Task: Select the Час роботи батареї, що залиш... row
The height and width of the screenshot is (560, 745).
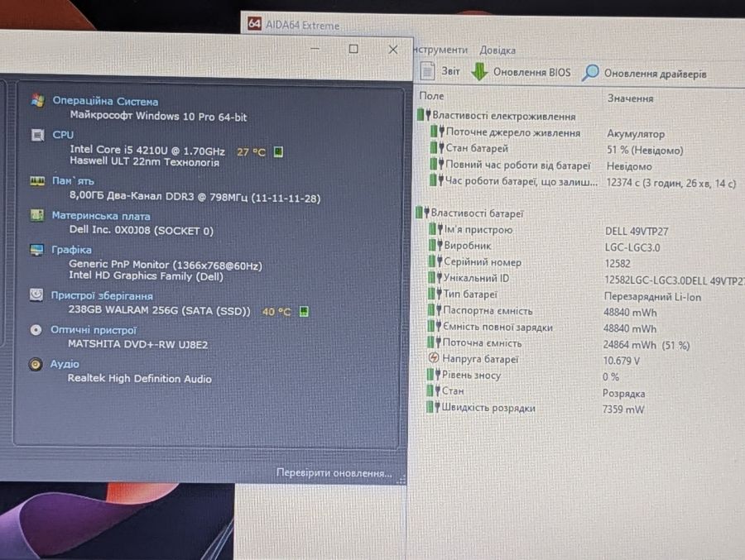Action: click(x=584, y=181)
